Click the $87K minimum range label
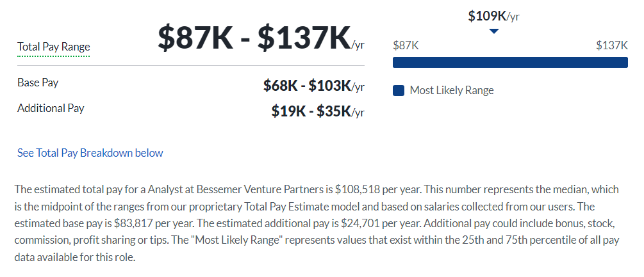The width and height of the screenshot is (644, 277). (406, 45)
